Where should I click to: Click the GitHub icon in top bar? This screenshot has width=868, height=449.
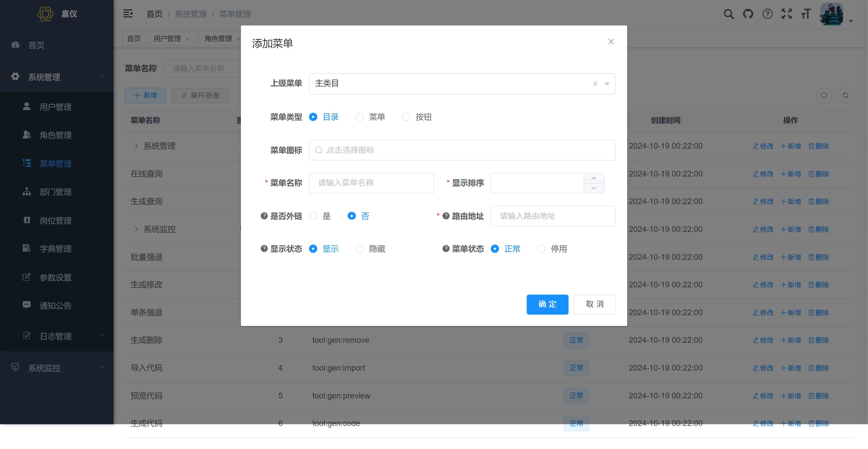[748, 13]
